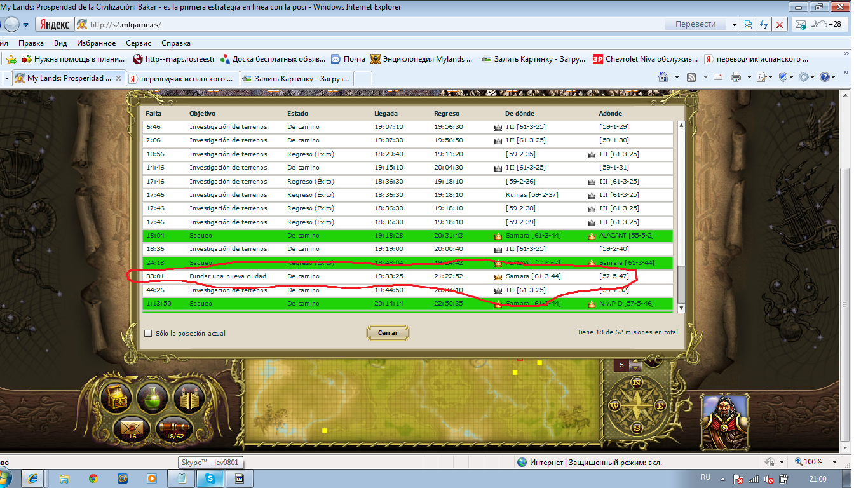
Task: Toggle Sólo la posesión actual checkbox
Action: coord(148,333)
